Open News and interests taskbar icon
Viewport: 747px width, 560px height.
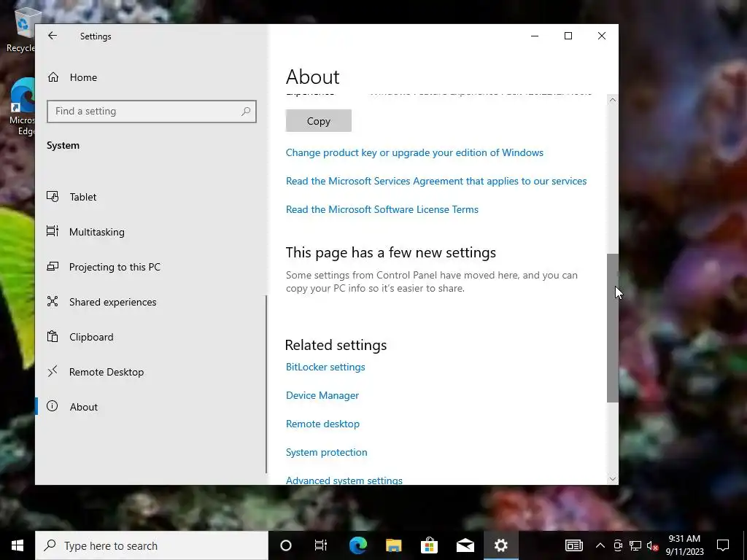(573, 545)
